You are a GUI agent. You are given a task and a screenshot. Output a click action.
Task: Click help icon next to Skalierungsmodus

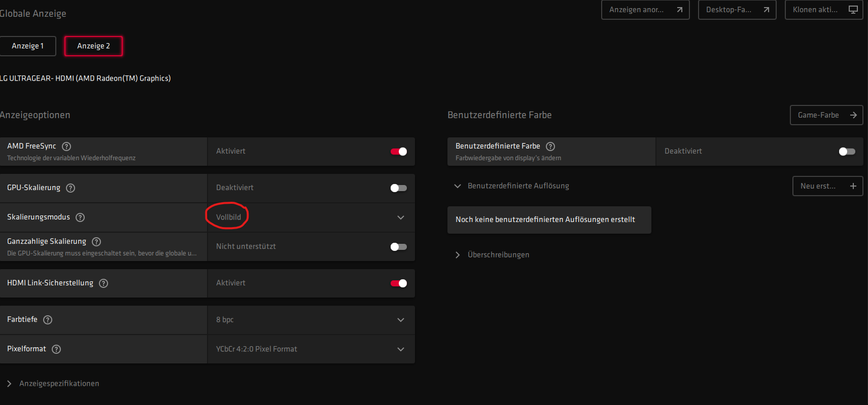click(x=80, y=217)
